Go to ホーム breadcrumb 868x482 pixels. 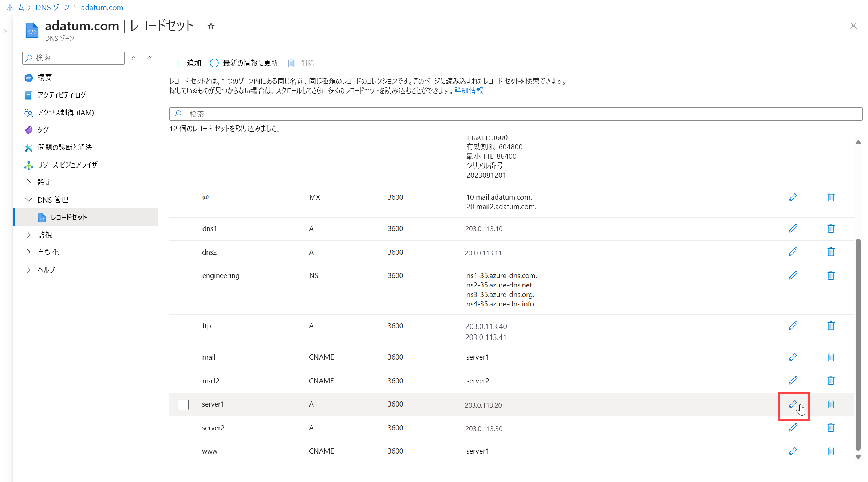(x=15, y=7)
